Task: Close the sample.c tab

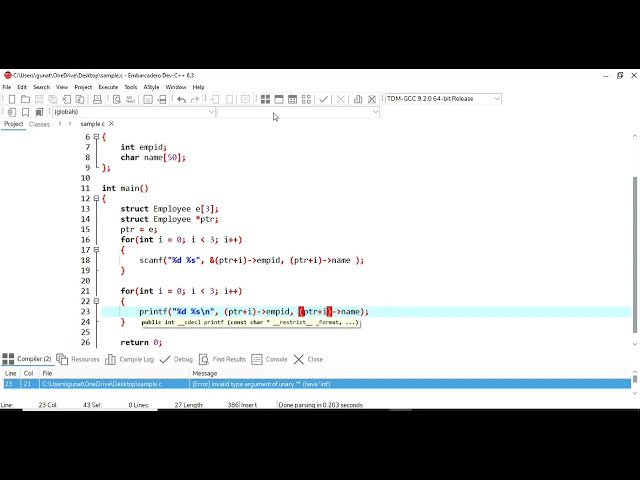Action: click(x=111, y=123)
